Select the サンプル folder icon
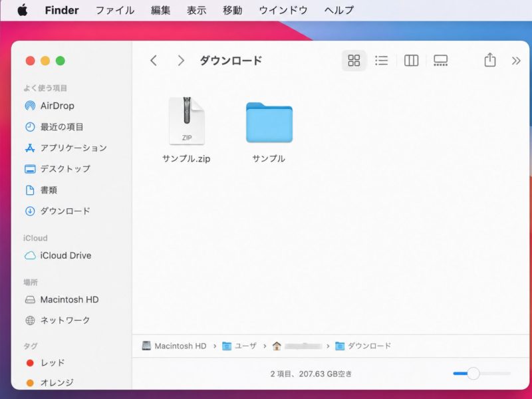 coord(269,122)
